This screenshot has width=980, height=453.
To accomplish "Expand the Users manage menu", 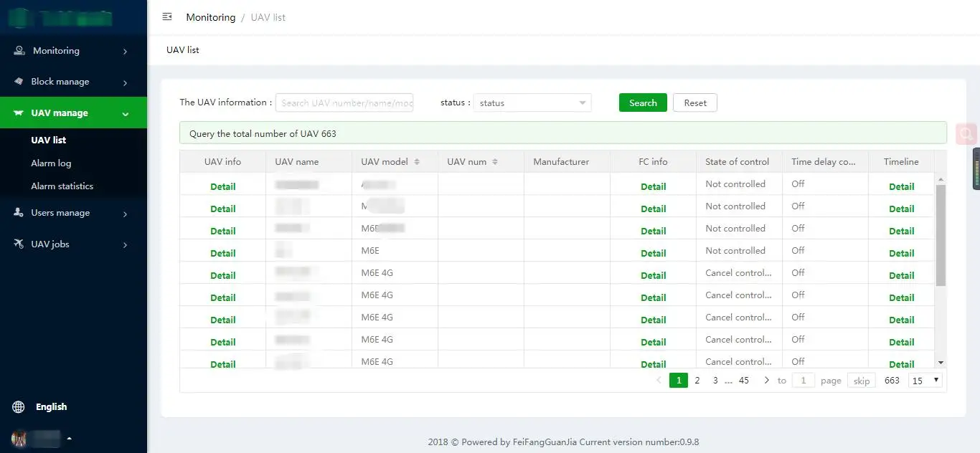I will pyautogui.click(x=73, y=213).
